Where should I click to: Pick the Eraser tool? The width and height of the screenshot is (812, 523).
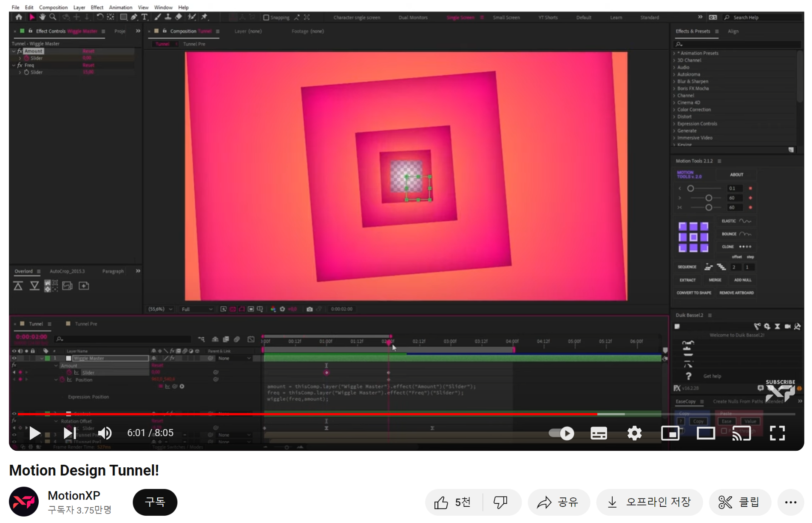(179, 17)
